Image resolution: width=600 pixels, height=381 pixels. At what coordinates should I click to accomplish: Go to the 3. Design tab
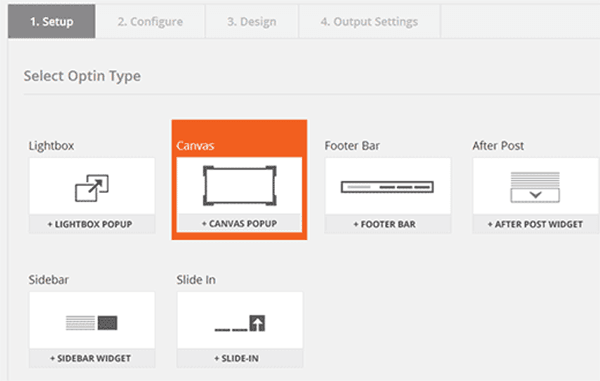[x=252, y=21]
